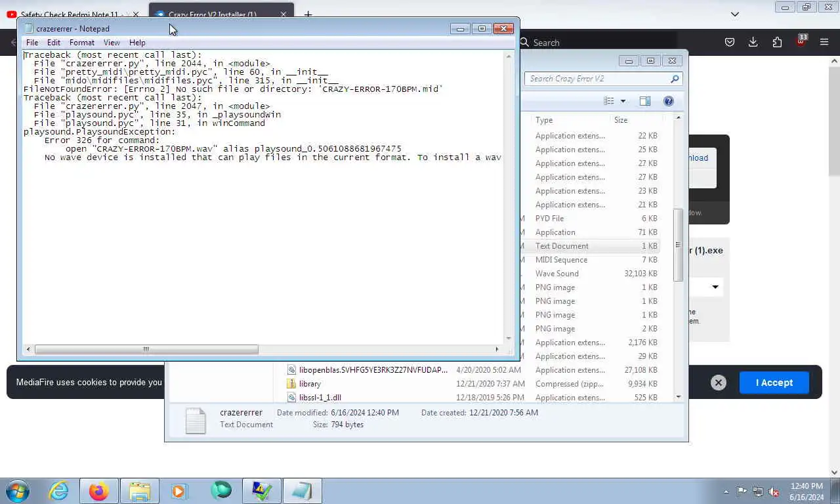The image size is (840, 504).
Task: Open Windows Explorer taskbar button
Action: pos(139,491)
